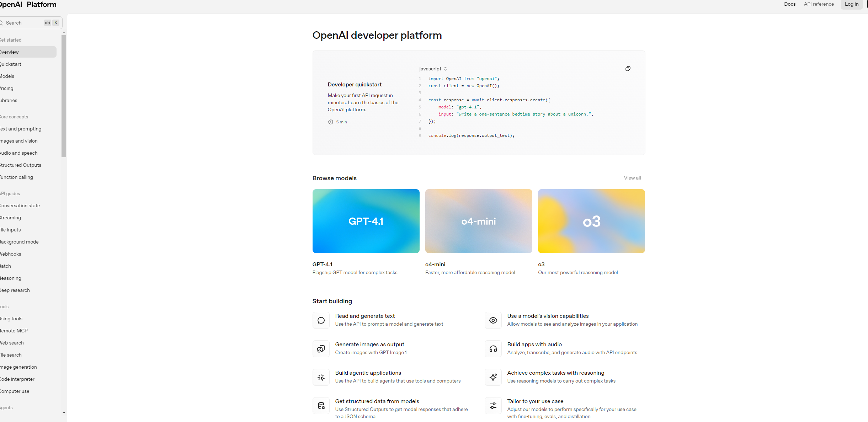Open Quickstart in the sidebar
This screenshot has width=868, height=422.
tap(28, 64)
